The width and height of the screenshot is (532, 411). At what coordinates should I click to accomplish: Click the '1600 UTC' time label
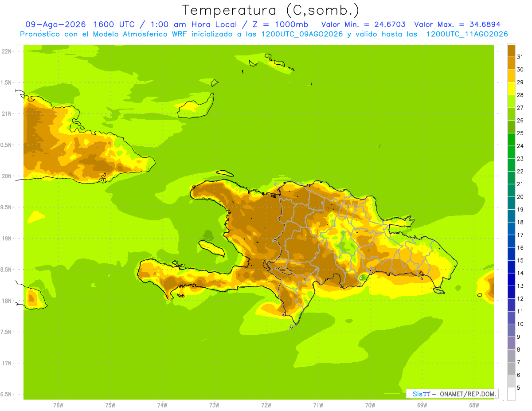point(114,24)
